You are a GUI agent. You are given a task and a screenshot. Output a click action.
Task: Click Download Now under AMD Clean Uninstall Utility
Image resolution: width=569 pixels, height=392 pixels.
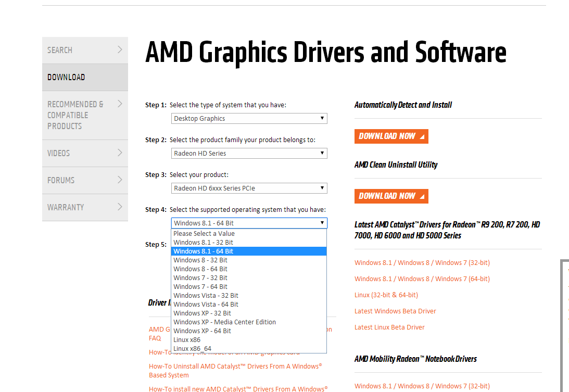click(x=391, y=196)
